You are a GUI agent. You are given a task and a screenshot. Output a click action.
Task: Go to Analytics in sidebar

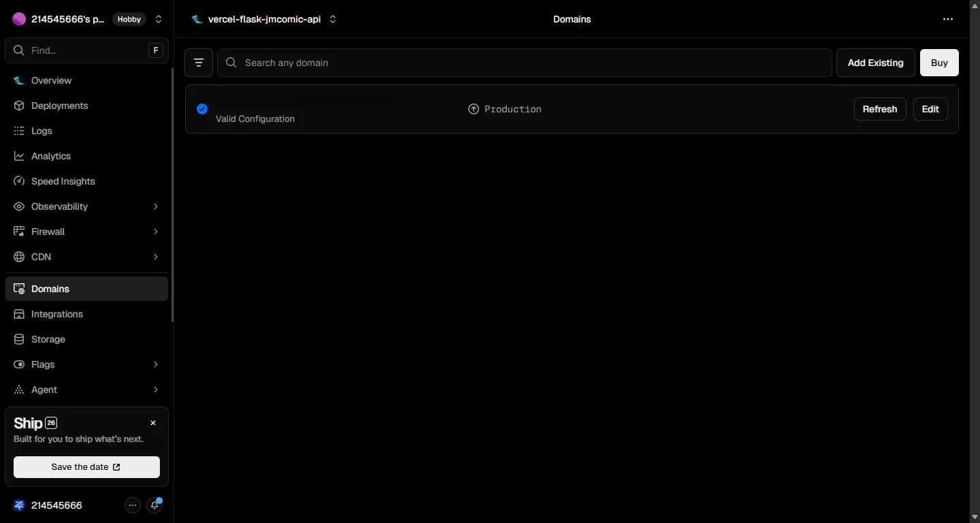coord(51,156)
